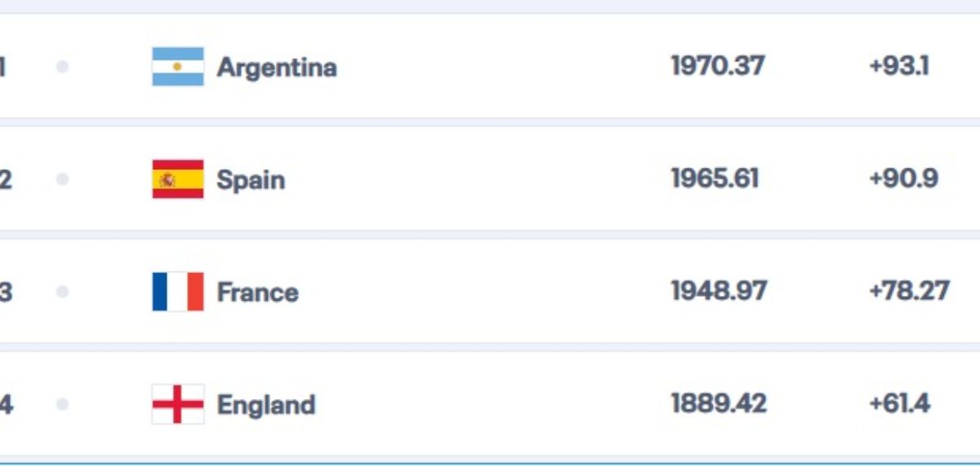Open the Spain team link
The width and height of the screenshot is (980, 466).
click(251, 180)
